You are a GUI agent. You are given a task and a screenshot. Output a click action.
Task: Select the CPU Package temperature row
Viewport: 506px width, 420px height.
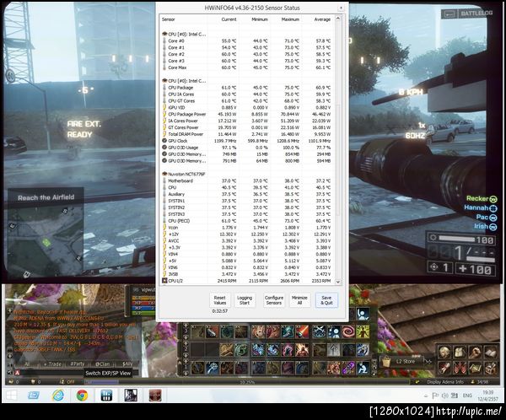(x=247, y=88)
